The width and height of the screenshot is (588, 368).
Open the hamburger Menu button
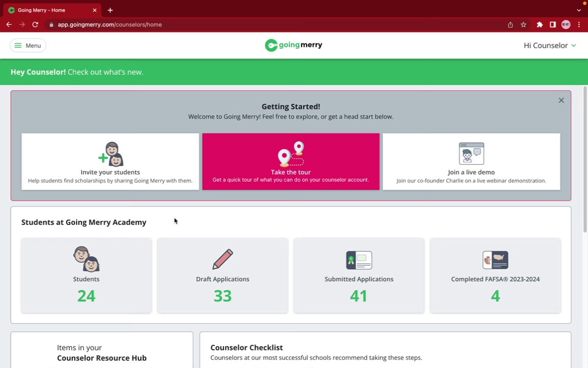click(x=28, y=45)
